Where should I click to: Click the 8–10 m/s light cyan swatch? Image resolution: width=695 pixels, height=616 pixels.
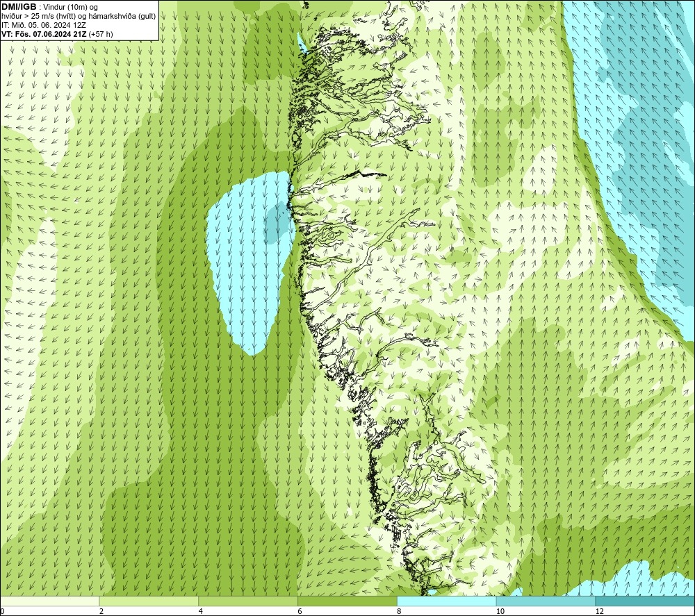(447, 601)
